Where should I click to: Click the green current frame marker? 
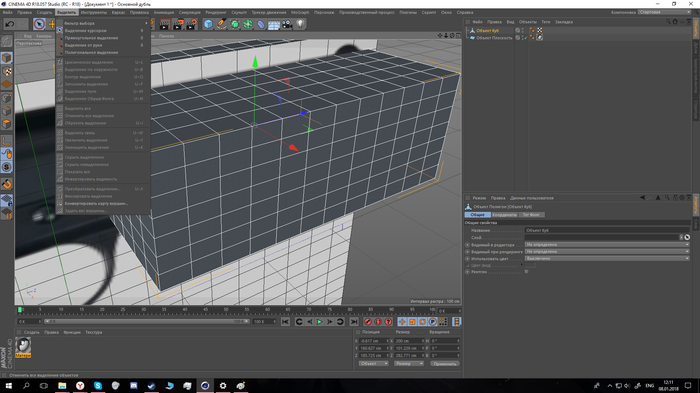(x=20, y=309)
